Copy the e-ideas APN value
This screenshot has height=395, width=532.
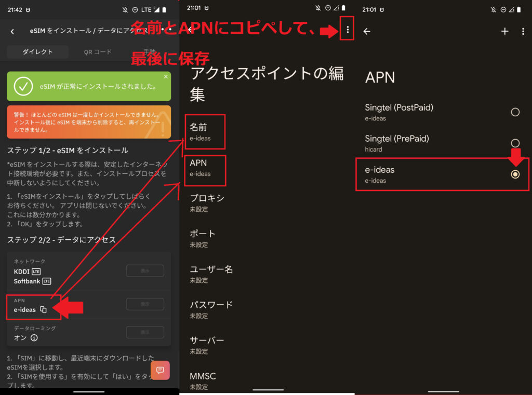tap(44, 309)
